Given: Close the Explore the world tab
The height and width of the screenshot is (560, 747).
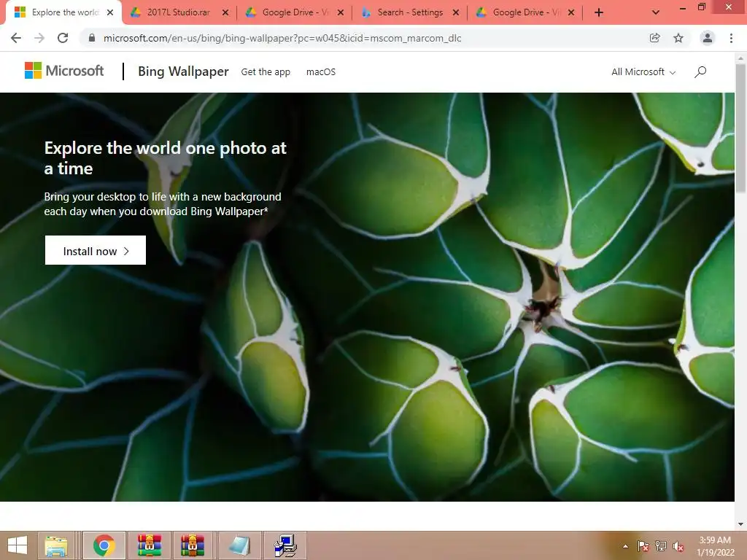Looking at the screenshot, I should tap(110, 13).
